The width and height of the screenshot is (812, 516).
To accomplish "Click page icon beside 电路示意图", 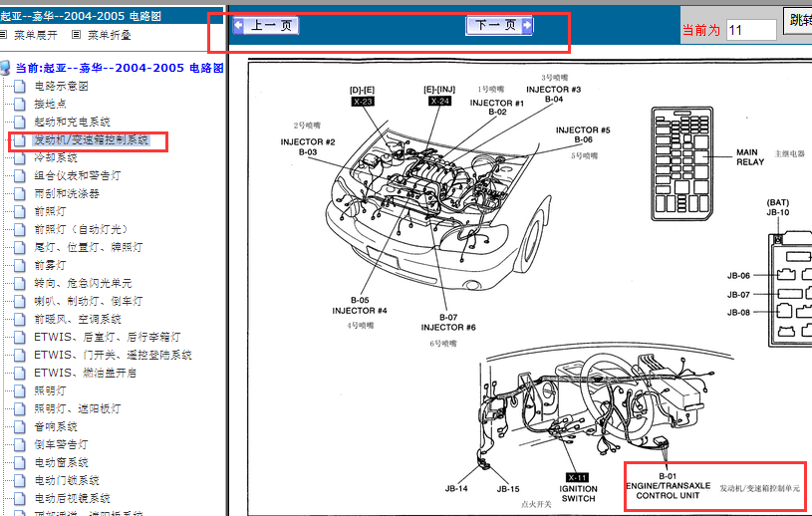I will (x=20, y=86).
